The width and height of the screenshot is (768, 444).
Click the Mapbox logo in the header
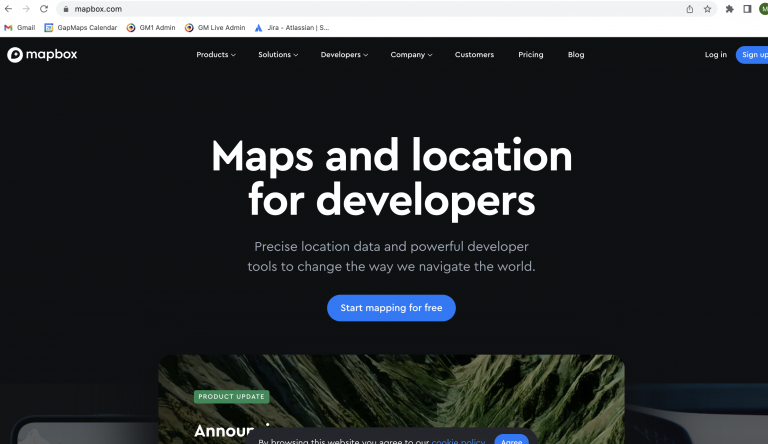(42, 55)
